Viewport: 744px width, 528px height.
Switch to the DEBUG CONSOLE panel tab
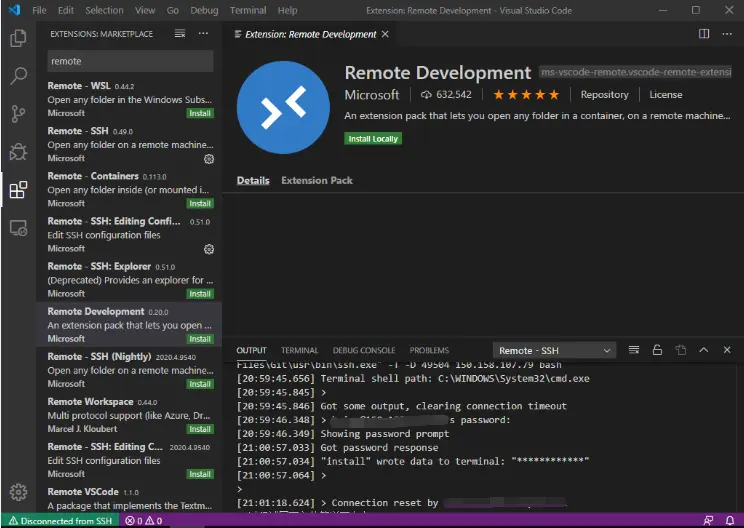point(364,350)
